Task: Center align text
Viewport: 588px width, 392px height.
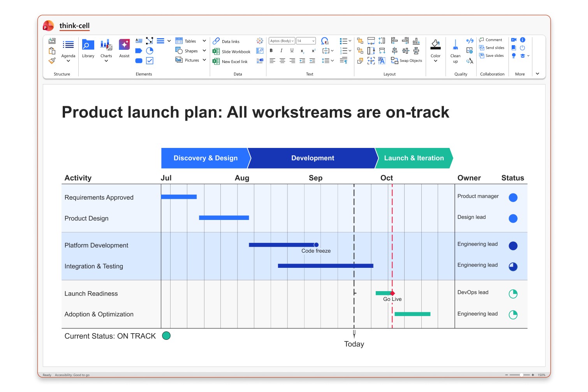Action: coord(282,61)
